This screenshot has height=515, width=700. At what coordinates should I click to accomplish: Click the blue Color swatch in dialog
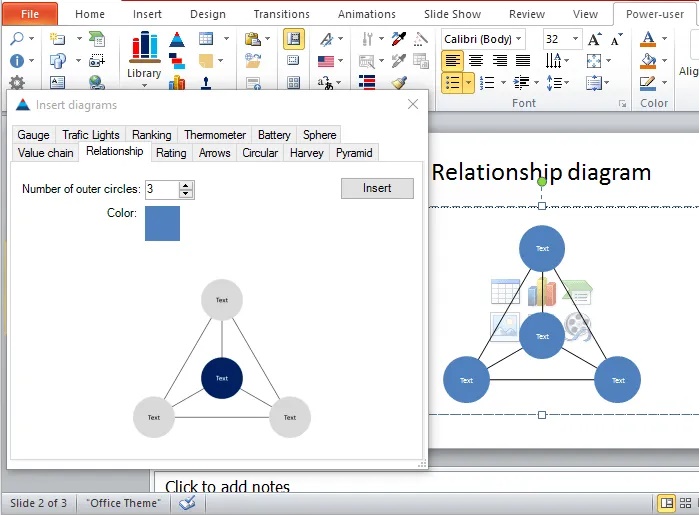[162, 223]
